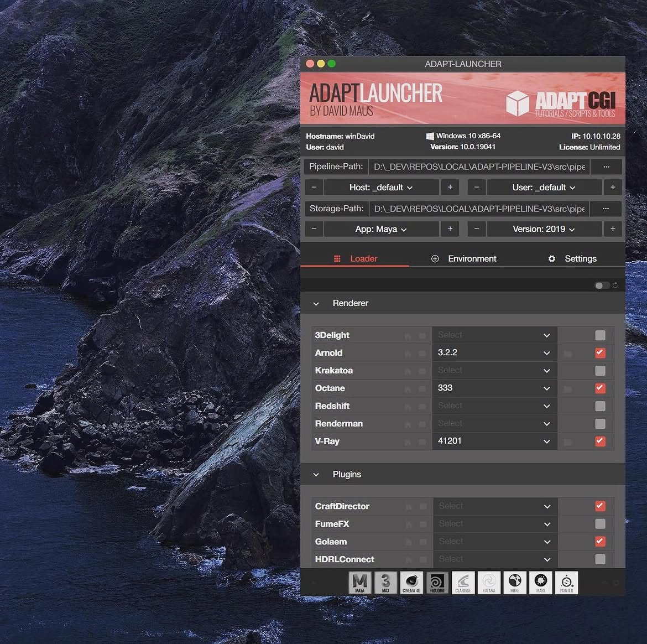Open the Renderman version Select dropdown
The image size is (647, 644).
click(494, 424)
